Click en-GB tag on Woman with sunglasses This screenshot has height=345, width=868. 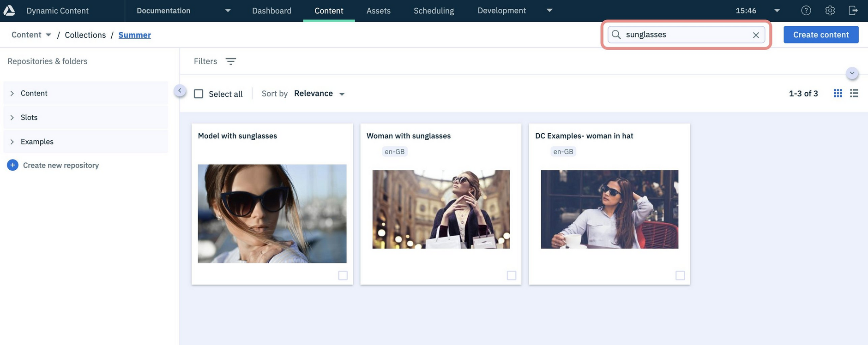395,151
